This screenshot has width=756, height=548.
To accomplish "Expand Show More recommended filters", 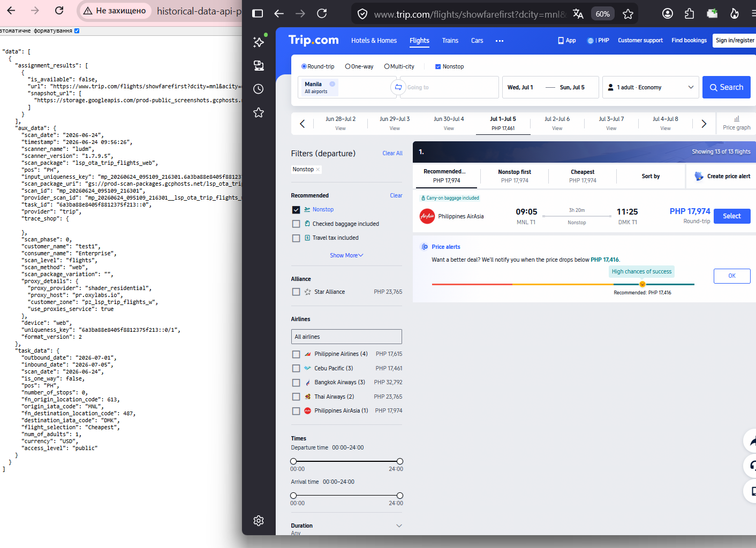I will (x=346, y=255).
